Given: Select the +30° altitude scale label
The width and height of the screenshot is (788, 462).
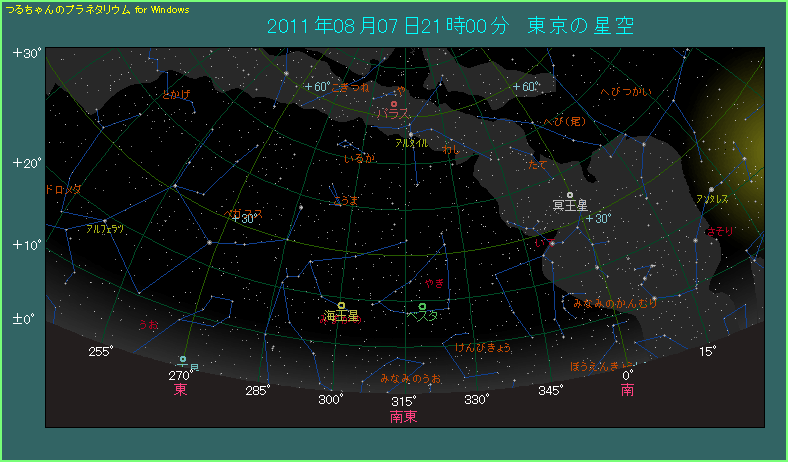Looking at the screenshot, I should [x=26, y=53].
